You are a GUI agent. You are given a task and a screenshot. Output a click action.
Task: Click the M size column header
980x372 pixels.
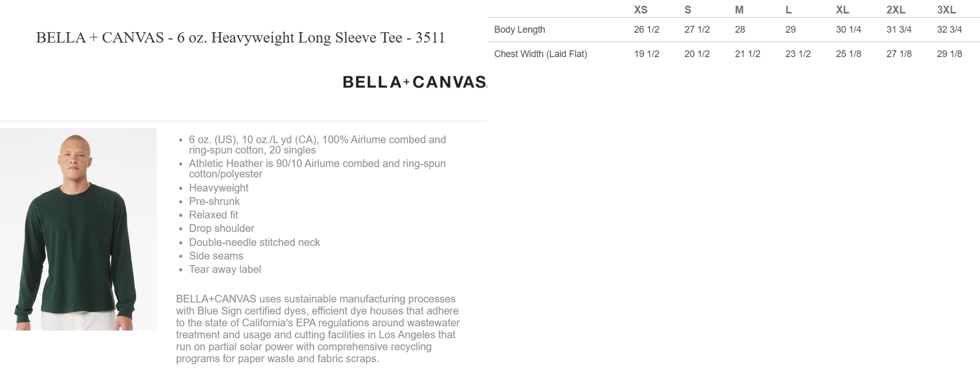739,10
